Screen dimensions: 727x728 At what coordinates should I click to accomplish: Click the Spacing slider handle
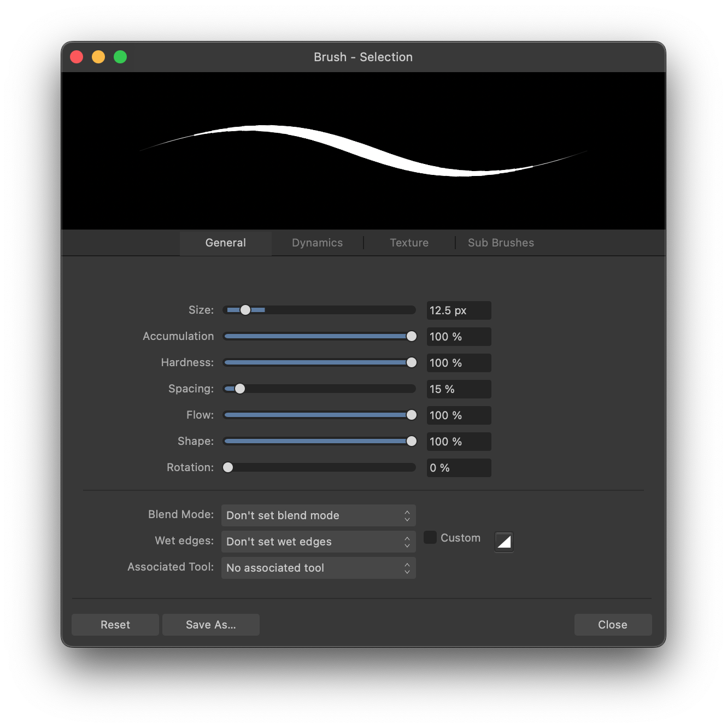coord(240,389)
